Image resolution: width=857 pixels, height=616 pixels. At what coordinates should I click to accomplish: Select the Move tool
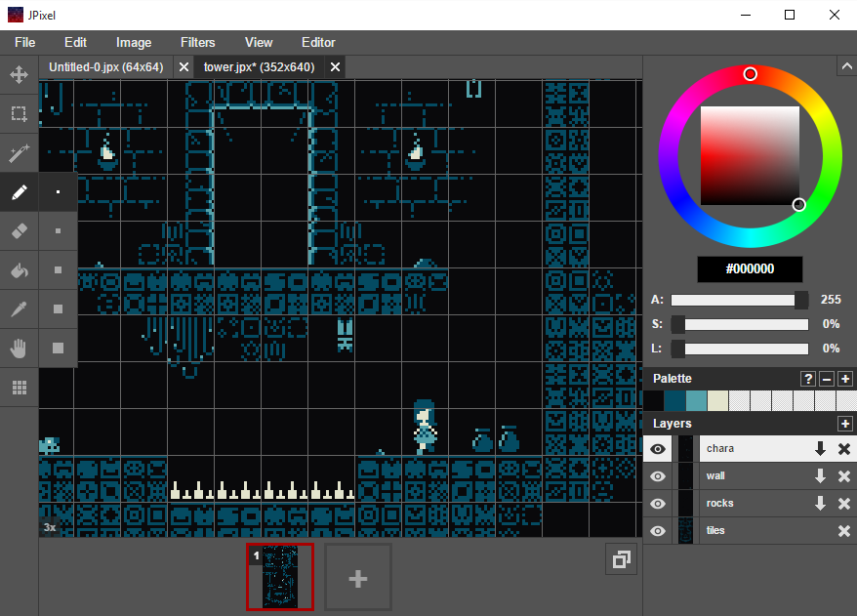19,74
